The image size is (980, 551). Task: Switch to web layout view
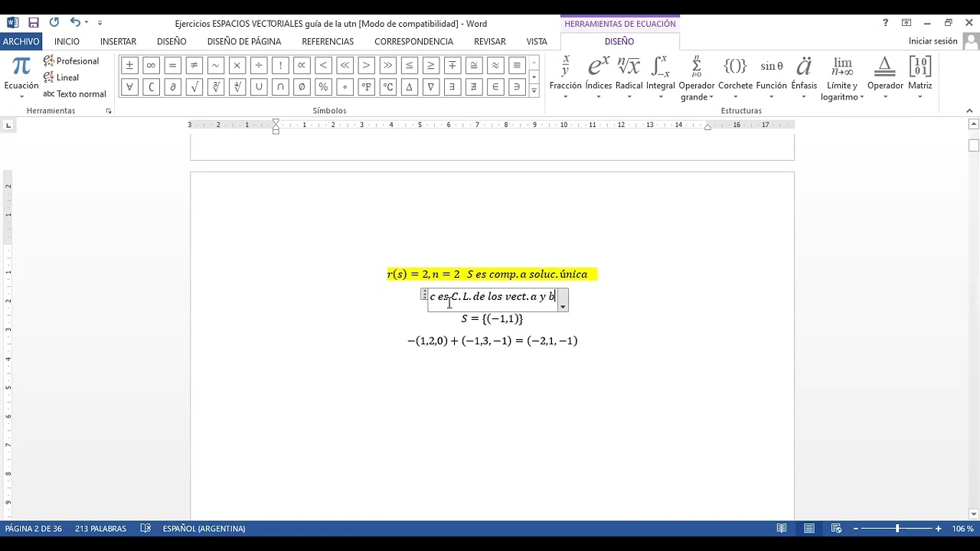pyautogui.click(x=836, y=528)
